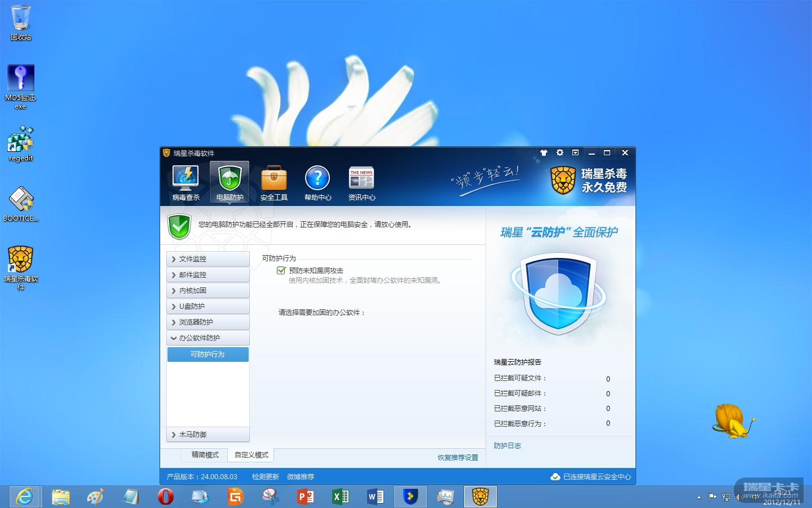Open Action Center flag in system tray
Image resolution: width=812 pixels, height=508 pixels.
(x=712, y=497)
